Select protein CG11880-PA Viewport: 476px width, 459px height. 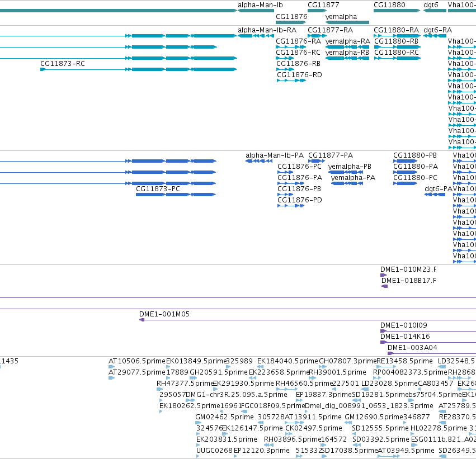pos(416,167)
